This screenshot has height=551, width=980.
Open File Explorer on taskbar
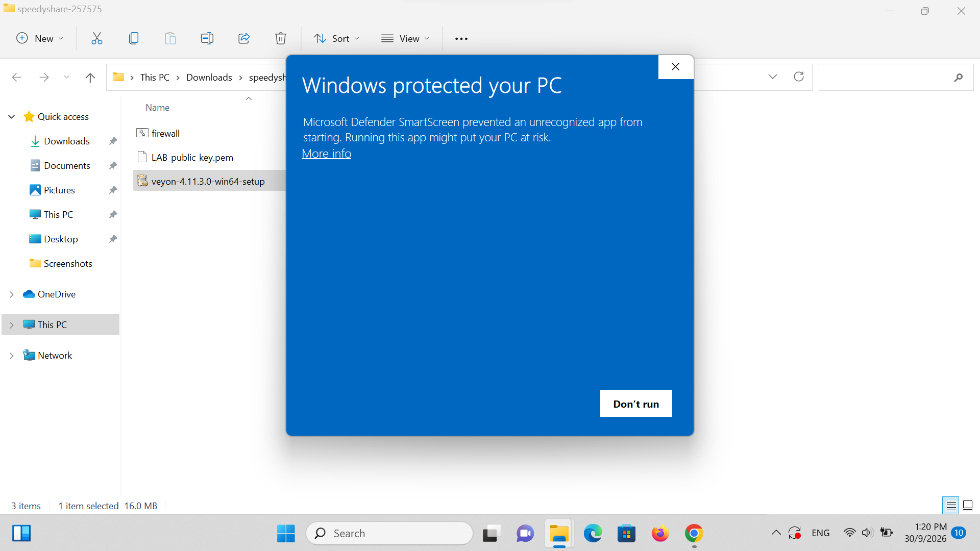pyautogui.click(x=559, y=534)
